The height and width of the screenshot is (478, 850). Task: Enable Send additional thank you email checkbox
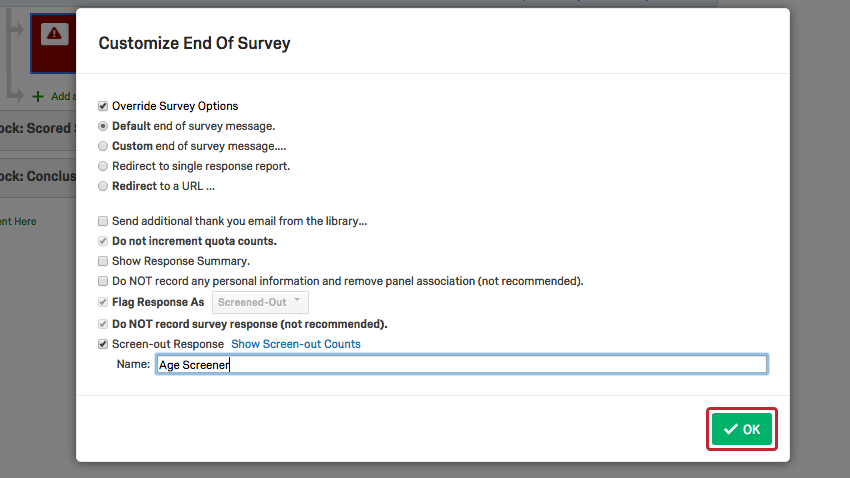[x=103, y=221]
